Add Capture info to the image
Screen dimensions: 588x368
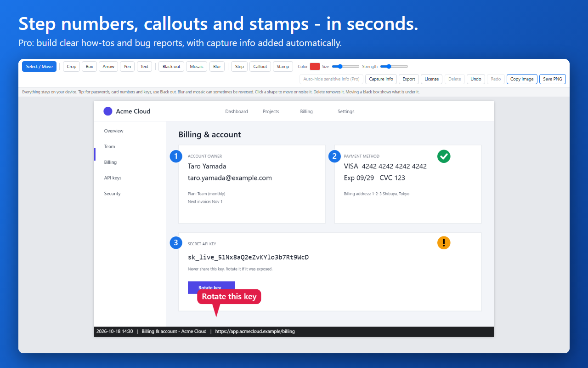381,79
